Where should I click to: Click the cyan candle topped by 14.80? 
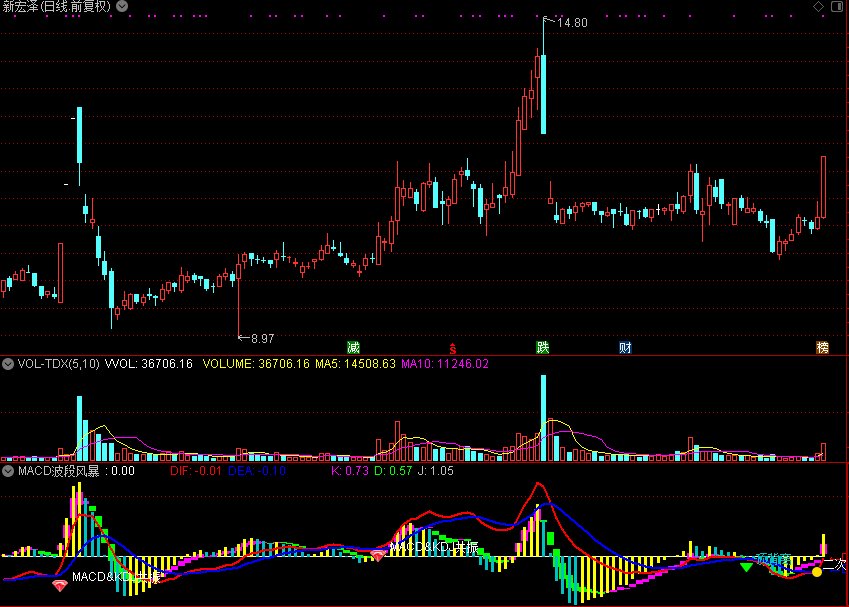(x=543, y=94)
